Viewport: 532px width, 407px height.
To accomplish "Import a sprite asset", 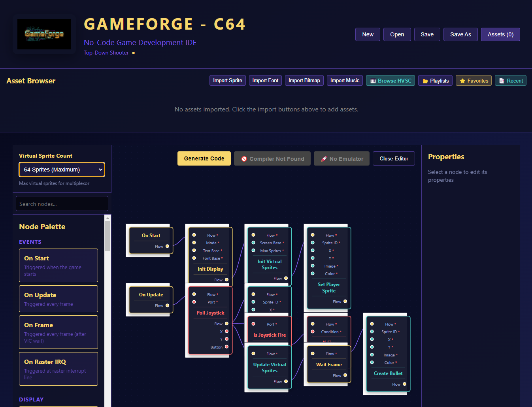I will (228, 81).
